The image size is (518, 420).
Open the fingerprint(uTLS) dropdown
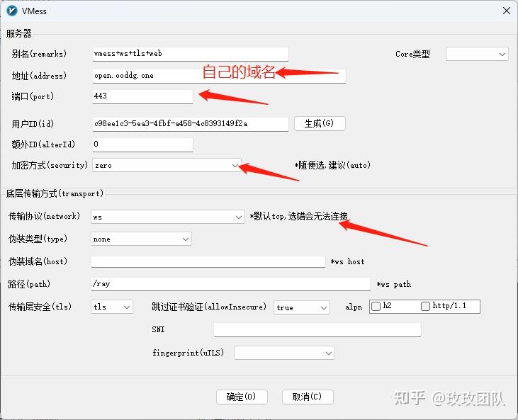(x=284, y=353)
